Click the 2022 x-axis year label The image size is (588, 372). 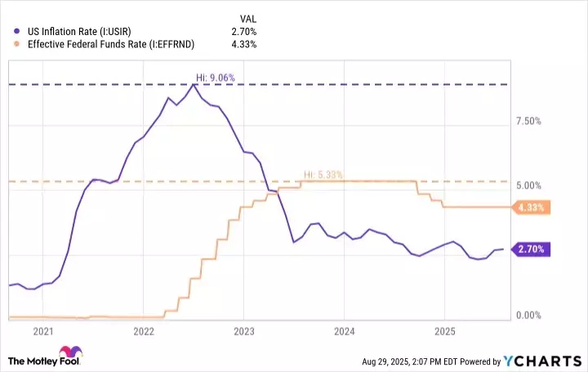[143, 331]
